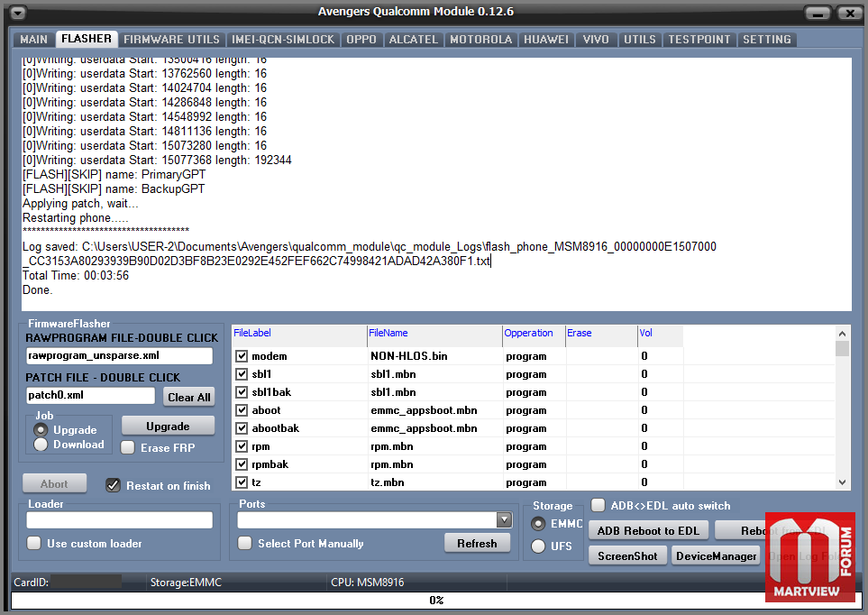
Task: Select UFS storage radio button
Action: coord(538,546)
